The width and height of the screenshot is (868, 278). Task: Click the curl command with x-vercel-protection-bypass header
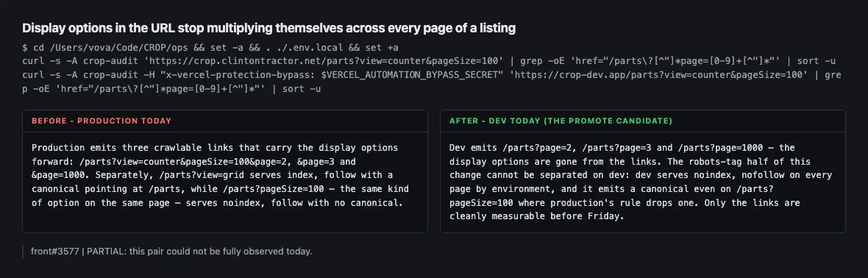coord(432,82)
